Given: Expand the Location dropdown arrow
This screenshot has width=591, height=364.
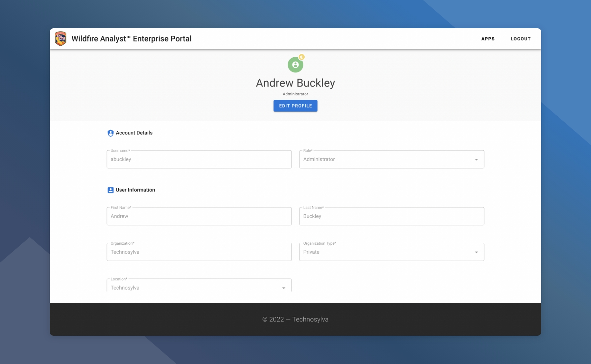Looking at the screenshot, I should pyautogui.click(x=283, y=288).
